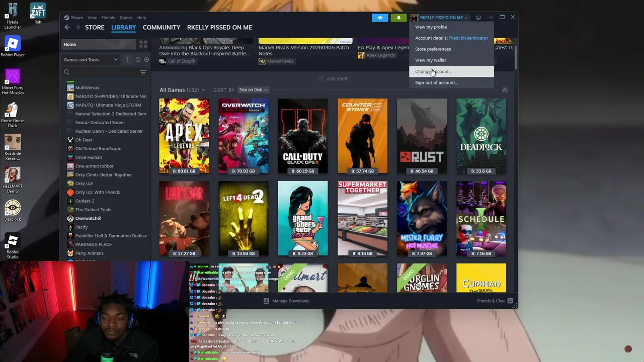Open the Apex Legends news tag
The width and height of the screenshot is (644, 362).
[x=376, y=55]
